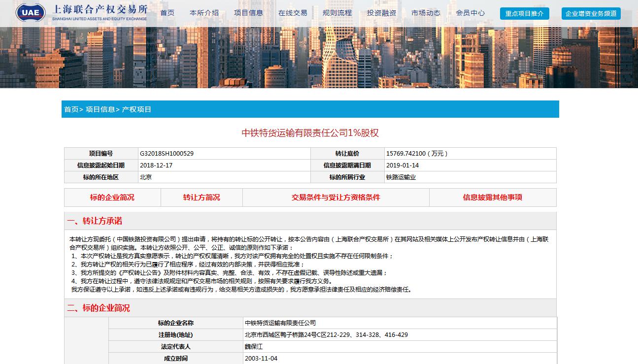The height and width of the screenshot is (364, 638).
Task: Open 规则流程 menu item
Action: 337,13
